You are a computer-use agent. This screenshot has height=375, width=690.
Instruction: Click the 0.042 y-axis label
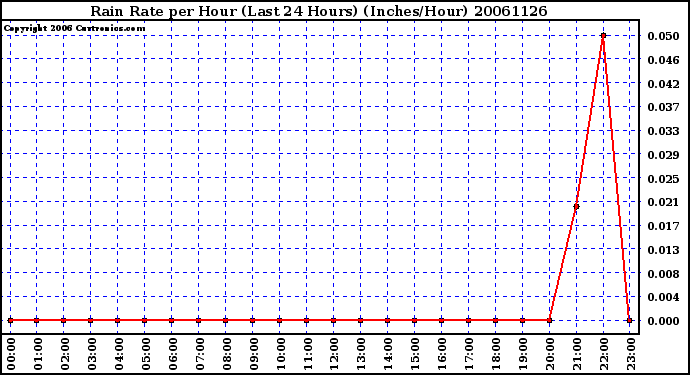coord(663,84)
